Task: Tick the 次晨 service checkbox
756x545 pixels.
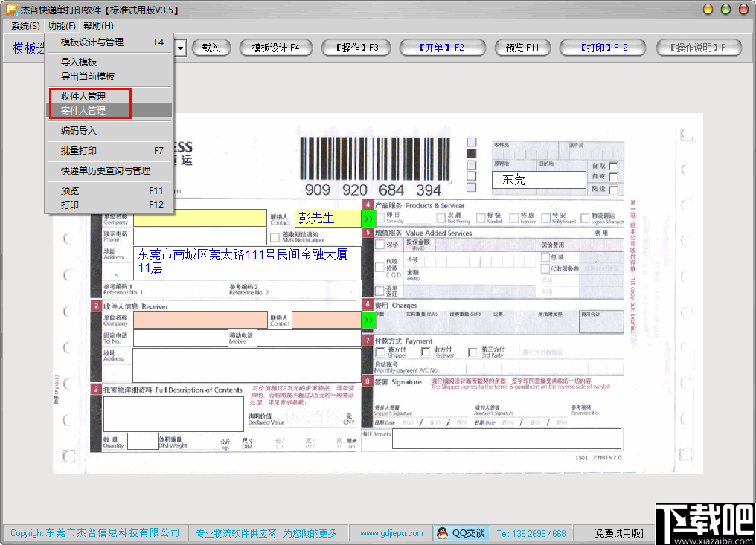Action: pyautogui.click(x=441, y=218)
